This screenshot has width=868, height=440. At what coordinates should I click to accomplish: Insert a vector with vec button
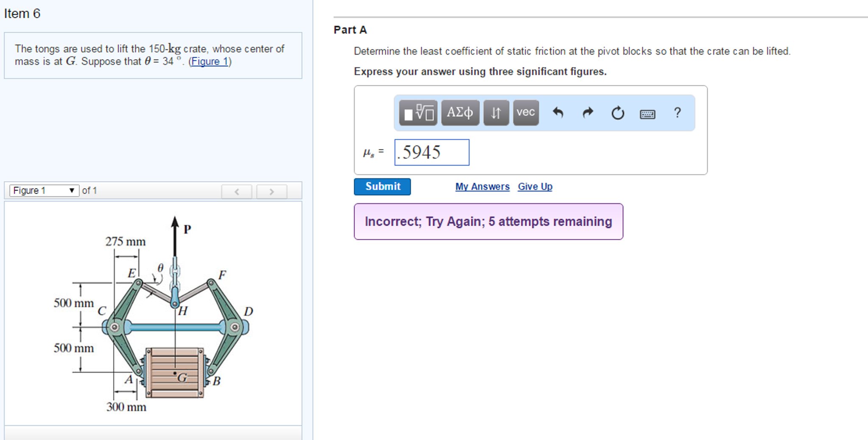tap(526, 113)
